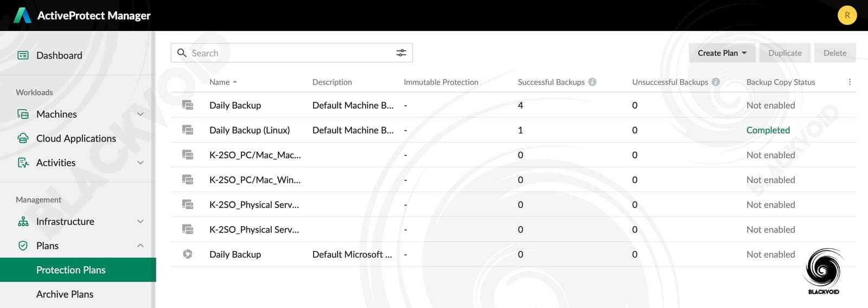This screenshot has width=868, height=308.
Task: Click the ActiveProtect Manager logo icon
Action: coord(22,15)
